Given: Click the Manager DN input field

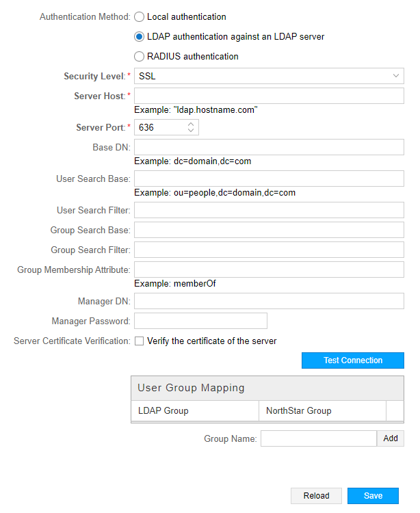Looking at the screenshot, I should (269, 301).
